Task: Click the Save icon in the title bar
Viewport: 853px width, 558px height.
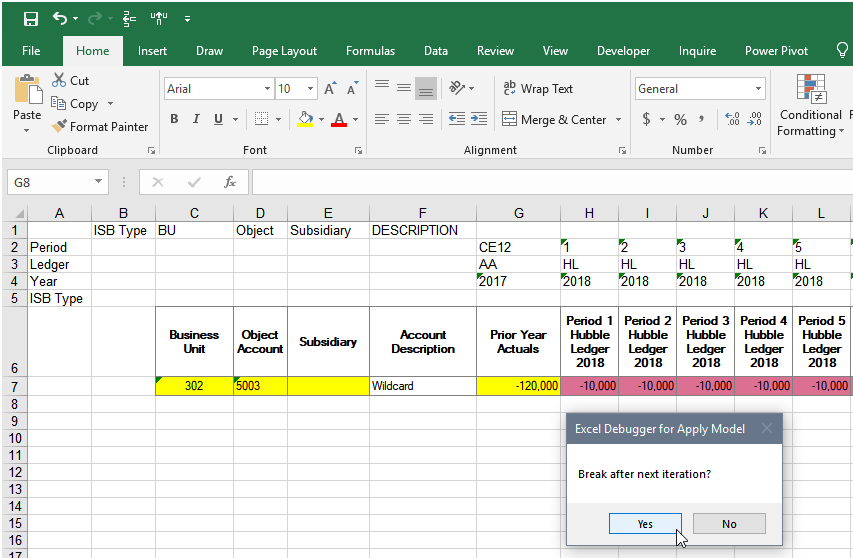Action: 31,19
